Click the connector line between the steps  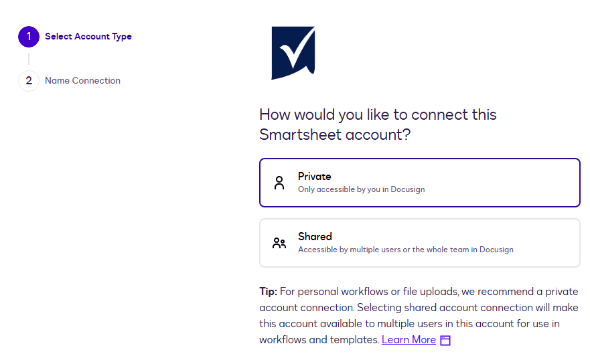[x=29, y=59]
